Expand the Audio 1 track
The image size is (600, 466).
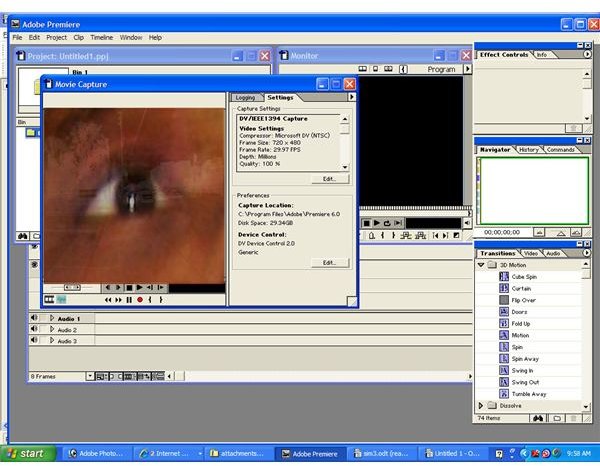click(x=52, y=318)
